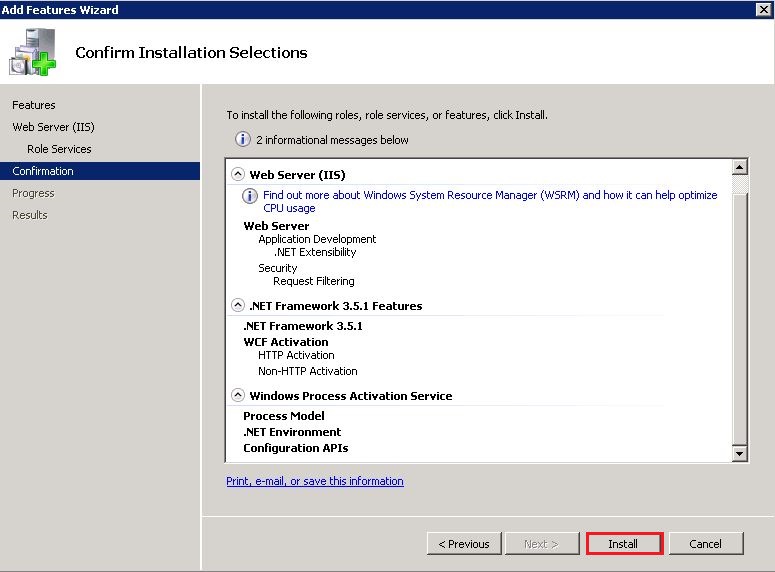Go to the Web Server (IIS) step
The image size is (775, 572).
(x=53, y=127)
